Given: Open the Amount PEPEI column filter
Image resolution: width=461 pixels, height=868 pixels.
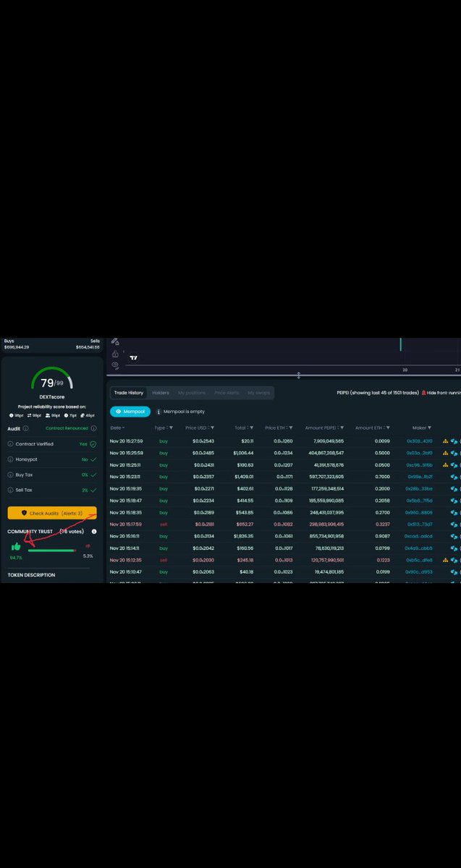Looking at the screenshot, I should click(x=342, y=428).
